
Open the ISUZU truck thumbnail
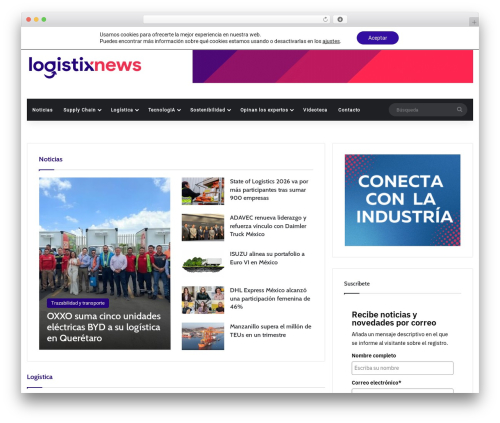(x=203, y=264)
